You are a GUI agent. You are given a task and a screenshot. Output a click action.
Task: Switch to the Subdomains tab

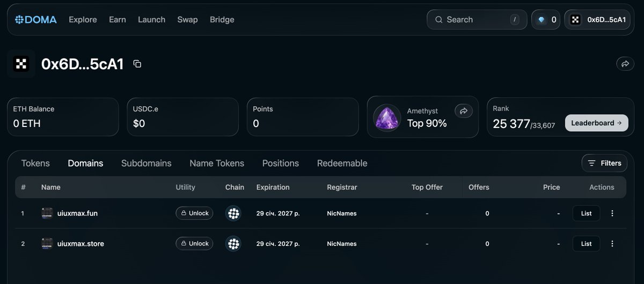coord(147,163)
